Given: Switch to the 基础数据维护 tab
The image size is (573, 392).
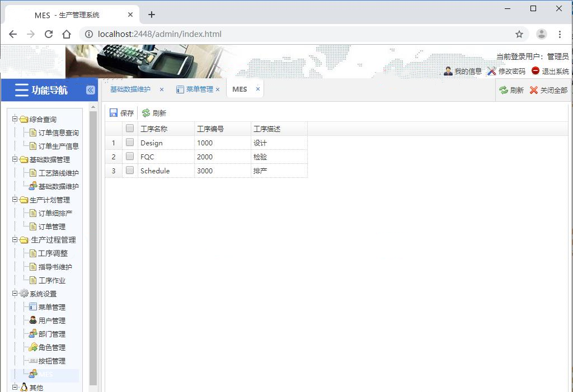Looking at the screenshot, I should click(x=130, y=89).
